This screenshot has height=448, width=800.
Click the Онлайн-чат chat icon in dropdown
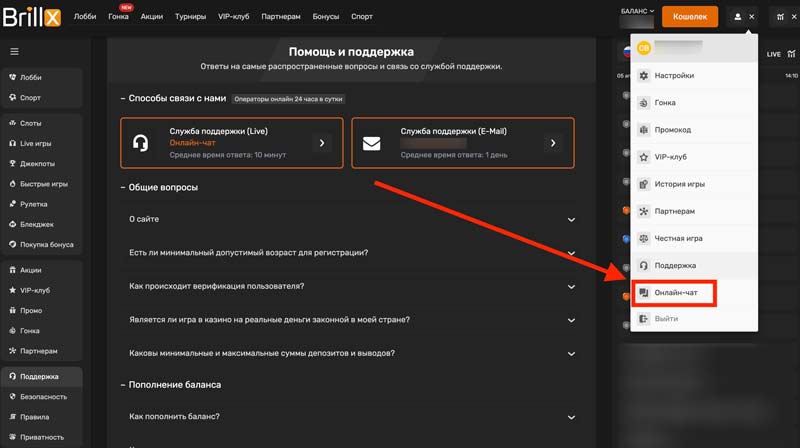[644, 293]
